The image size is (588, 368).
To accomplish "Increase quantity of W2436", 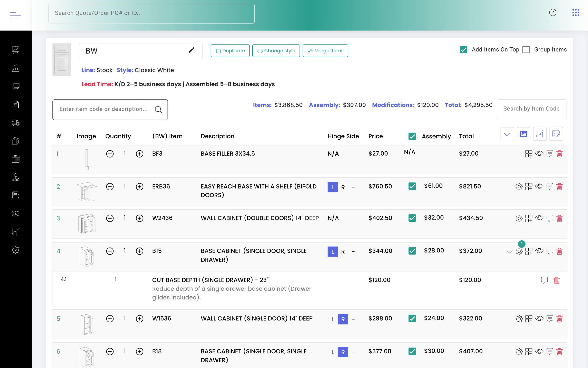I will click(x=139, y=218).
